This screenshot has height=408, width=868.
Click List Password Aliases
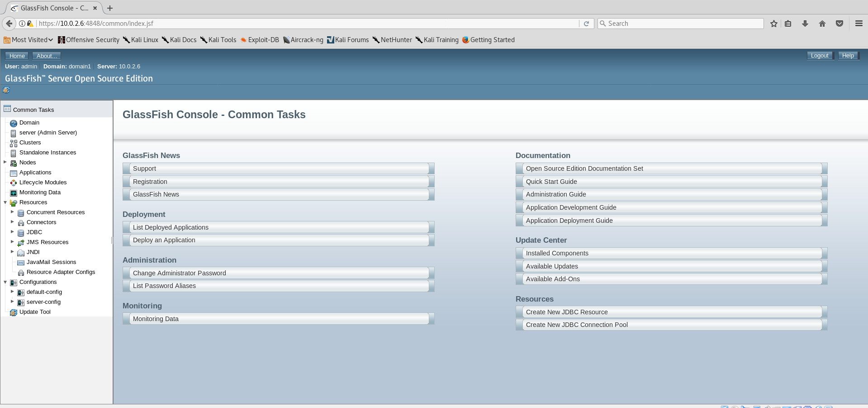(279, 286)
